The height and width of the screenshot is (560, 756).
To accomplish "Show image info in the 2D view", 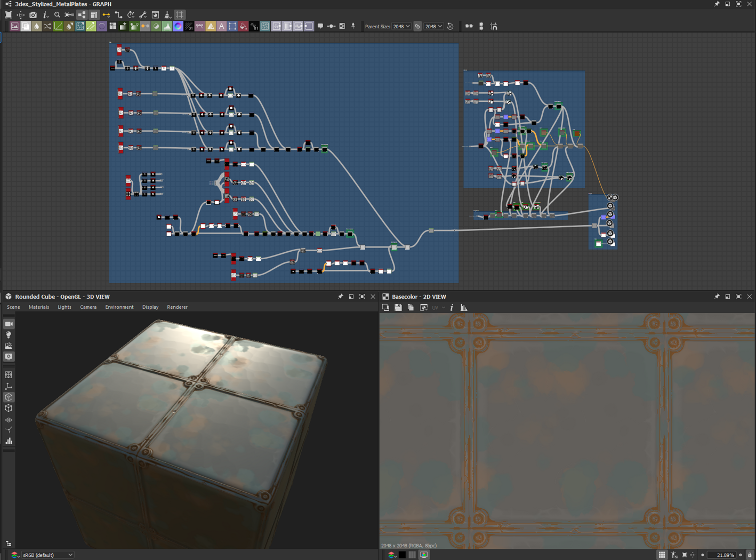I will (x=452, y=308).
